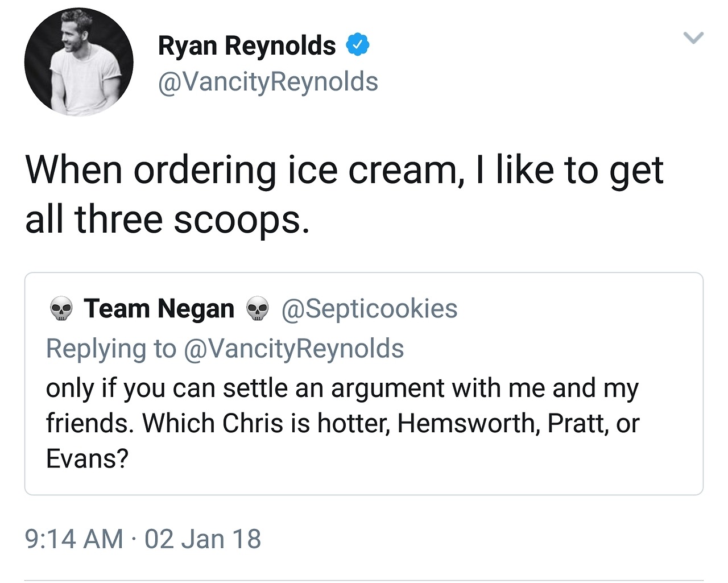Screen dimensions: 728x583
Task: Open the @VancityReynolds handle under the name
Action: tap(268, 82)
